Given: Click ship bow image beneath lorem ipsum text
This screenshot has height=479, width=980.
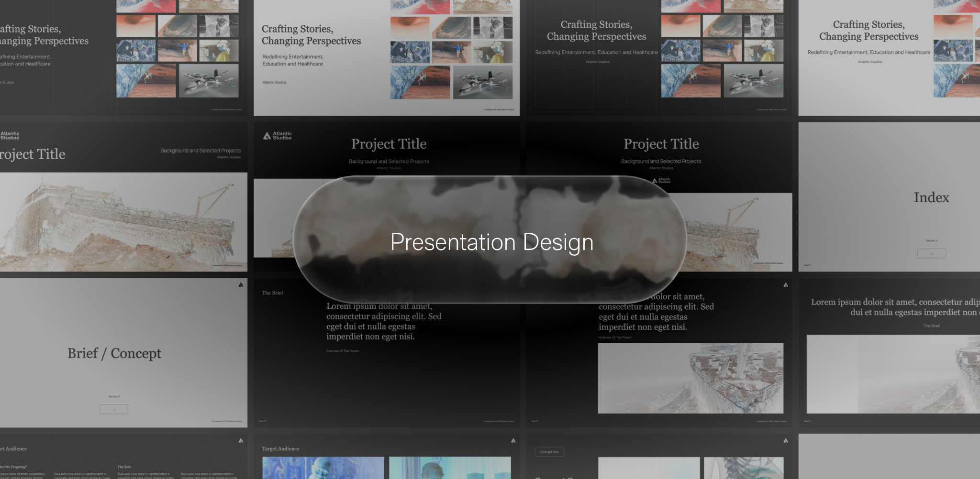Looking at the screenshot, I should (690, 378).
